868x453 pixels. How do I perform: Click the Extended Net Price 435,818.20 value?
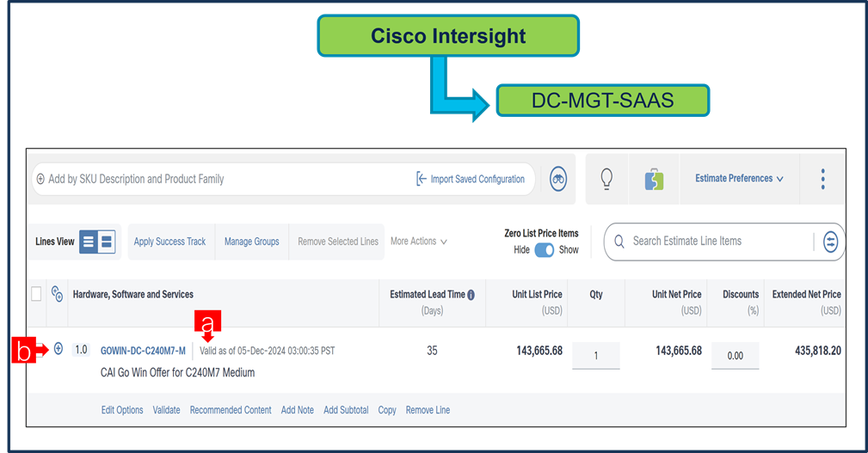tap(817, 351)
